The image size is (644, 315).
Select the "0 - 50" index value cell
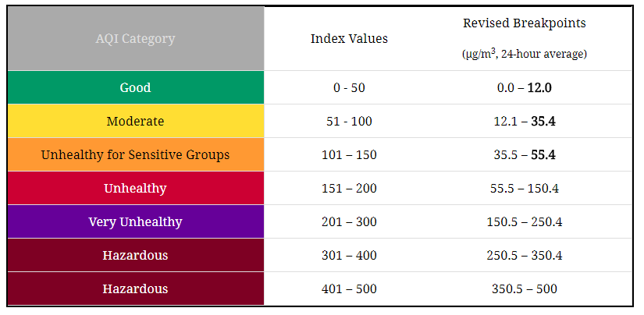coord(349,88)
